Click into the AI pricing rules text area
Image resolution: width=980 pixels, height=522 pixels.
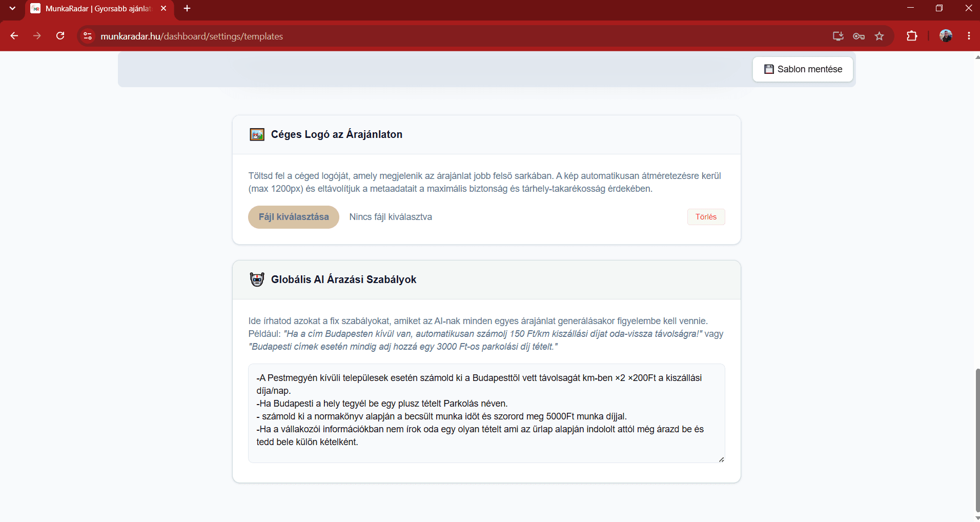coord(486,413)
